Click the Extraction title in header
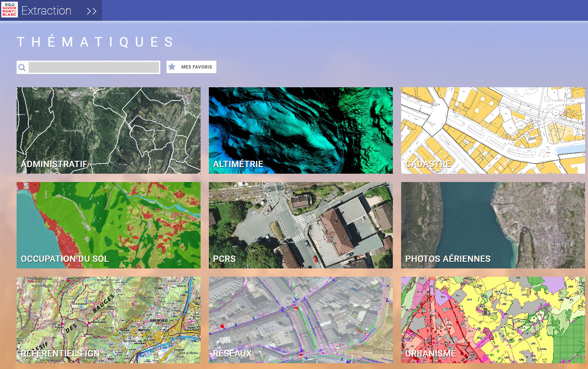The width and height of the screenshot is (588, 369). click(x=47, y=11)
